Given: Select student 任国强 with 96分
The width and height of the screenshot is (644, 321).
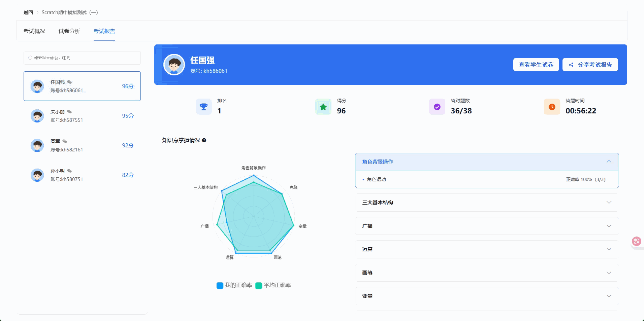Looking at the screenshot, I should [x=82, y=86].
